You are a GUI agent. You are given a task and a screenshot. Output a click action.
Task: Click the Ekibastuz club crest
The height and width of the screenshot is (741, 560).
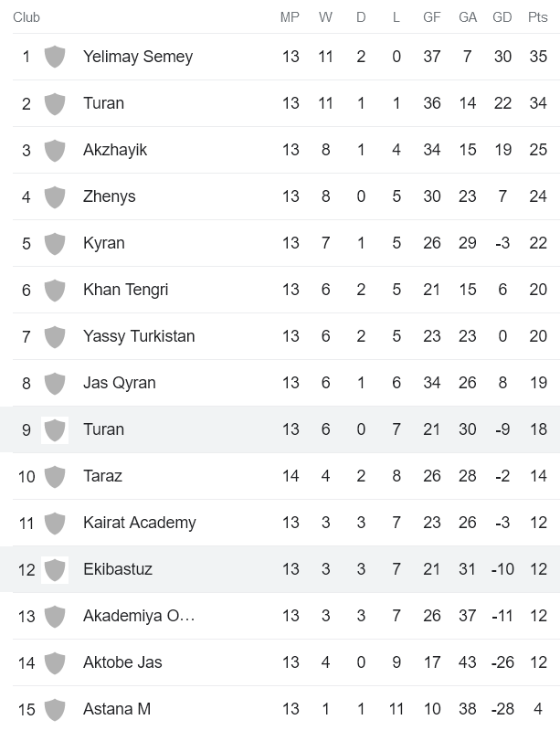tap(55, 569)
